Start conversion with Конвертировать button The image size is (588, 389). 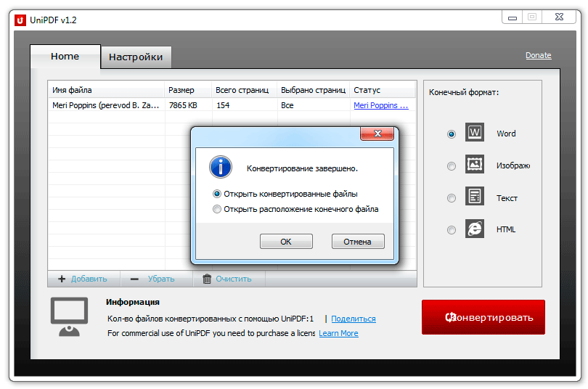point(483,317)
